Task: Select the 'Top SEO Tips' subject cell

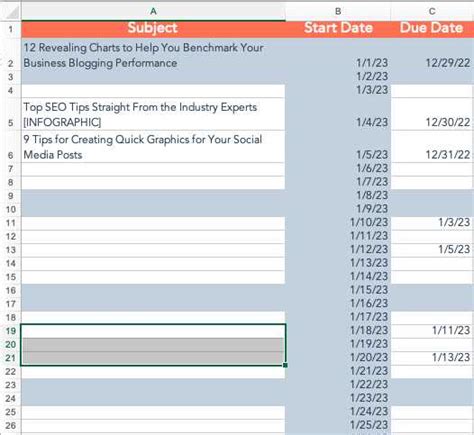Action: coord(153,114)
